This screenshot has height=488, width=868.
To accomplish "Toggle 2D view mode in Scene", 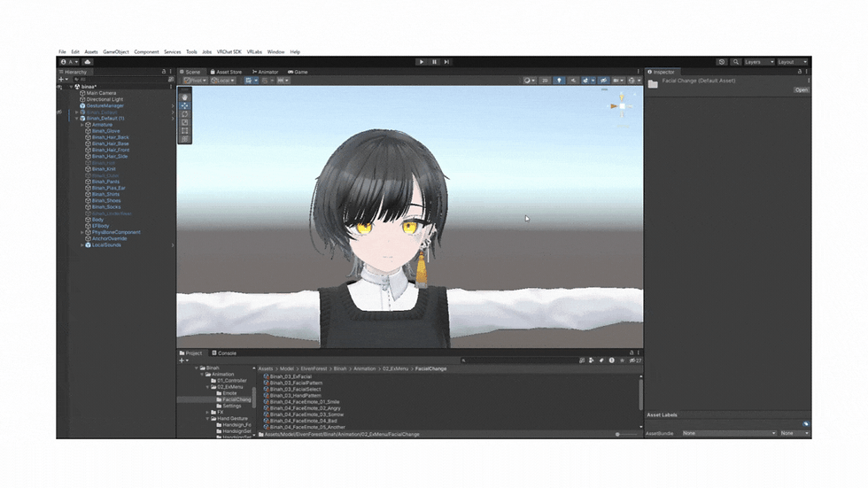I will click(x=545, y=81).
